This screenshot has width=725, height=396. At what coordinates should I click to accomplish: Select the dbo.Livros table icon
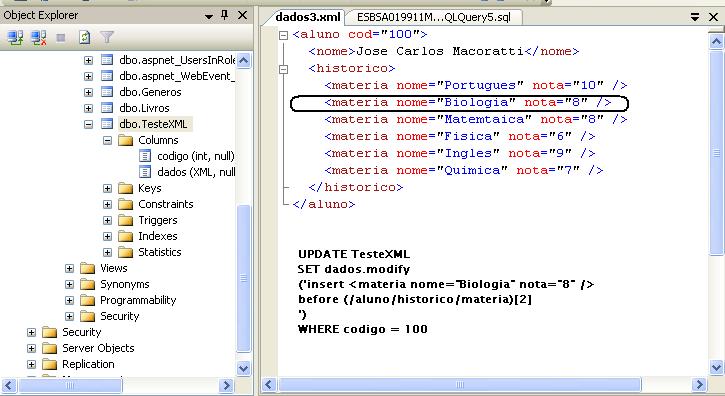[x=107, y=108]
